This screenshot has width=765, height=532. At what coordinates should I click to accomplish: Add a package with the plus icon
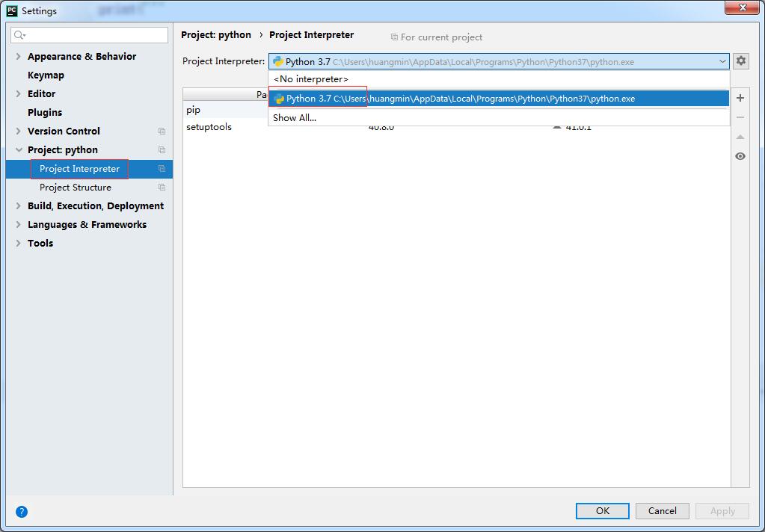click(740, 98)
